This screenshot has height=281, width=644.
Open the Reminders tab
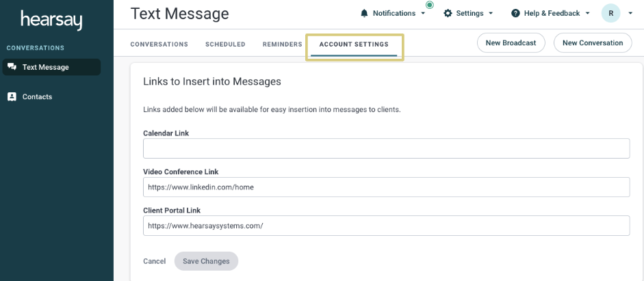click(x=282, y=44)
